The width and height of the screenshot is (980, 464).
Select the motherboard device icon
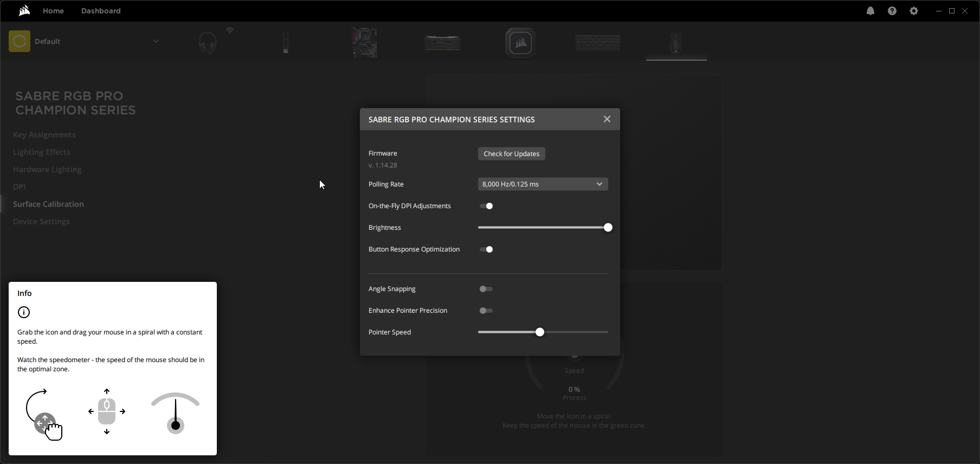click(364, 42)
